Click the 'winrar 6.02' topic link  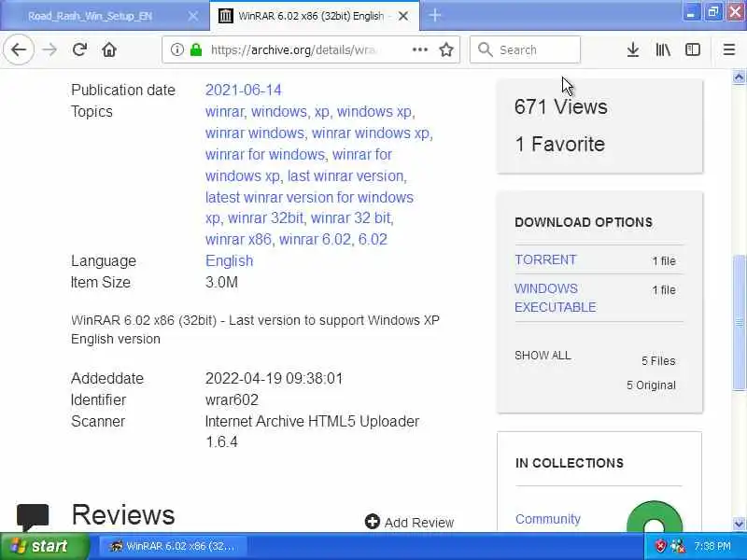coord(315,239)
